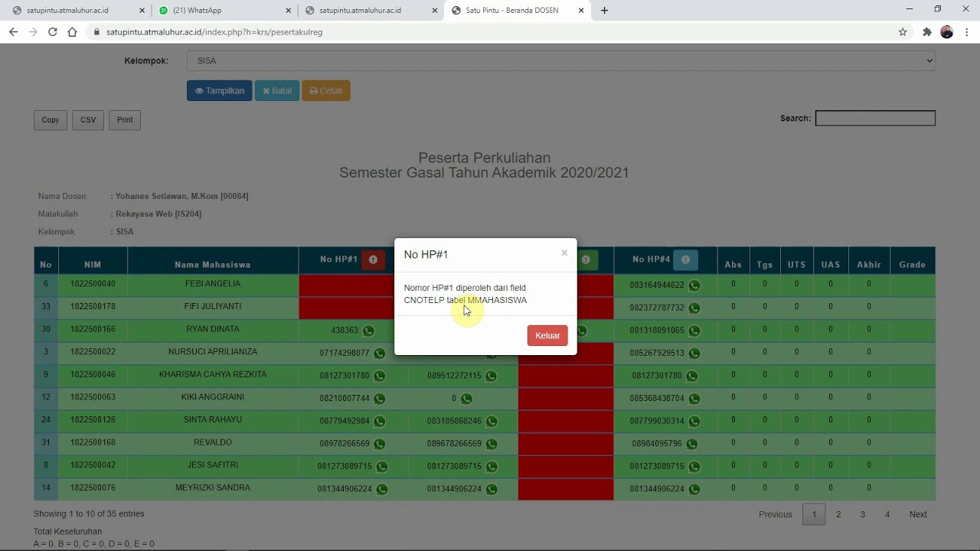
Task: Go to browser home page icon
Action: click(72, 32)
